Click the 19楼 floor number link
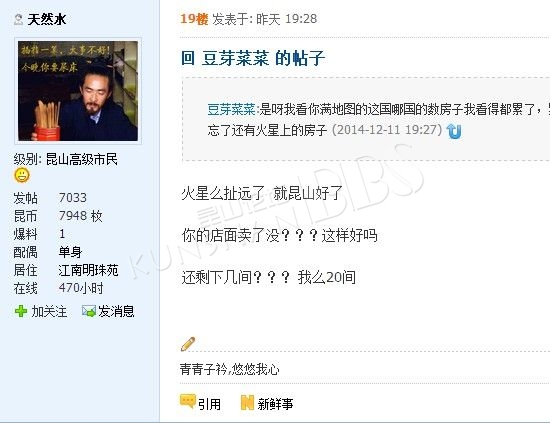Image resolution: width=550 pixels, height=423 pixels. point(194,19)
